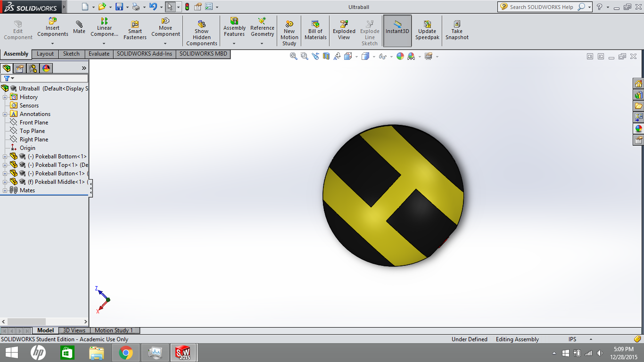Click the New Motion Study tool
This screenshot has width=644, height=362.
289,33
